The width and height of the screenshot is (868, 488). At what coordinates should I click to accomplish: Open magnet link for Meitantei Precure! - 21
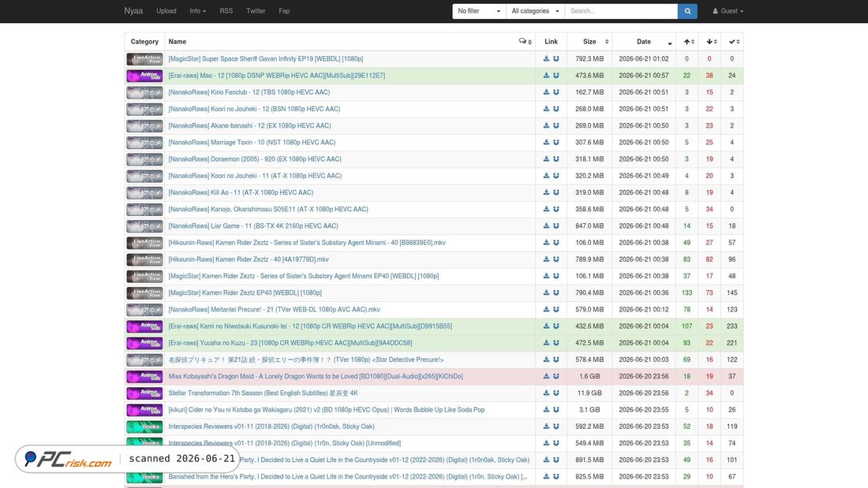[x=556, y=309]
